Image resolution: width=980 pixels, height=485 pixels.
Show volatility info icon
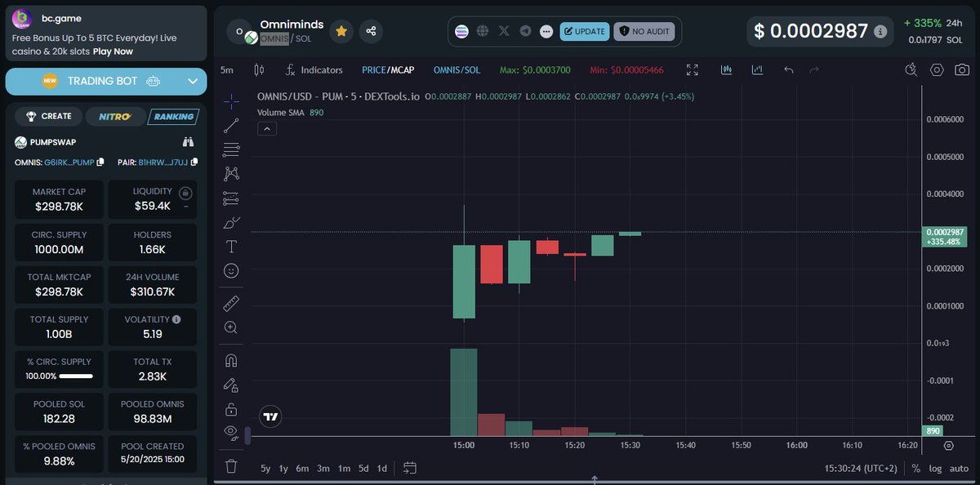(176, 319)
